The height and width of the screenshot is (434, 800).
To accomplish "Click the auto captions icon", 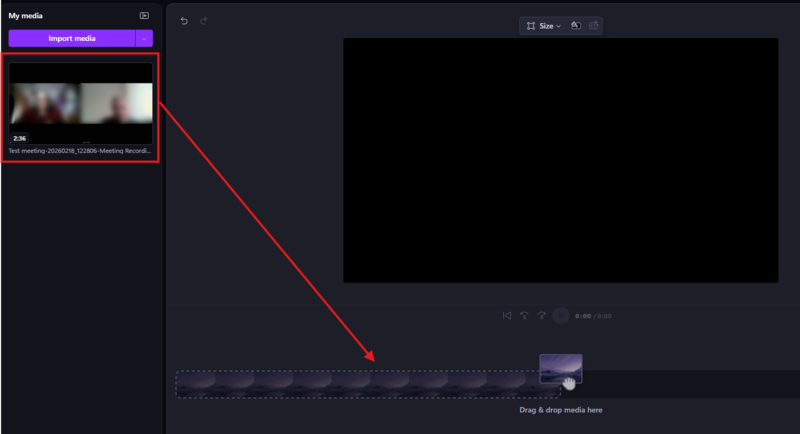I will [593, 25].
